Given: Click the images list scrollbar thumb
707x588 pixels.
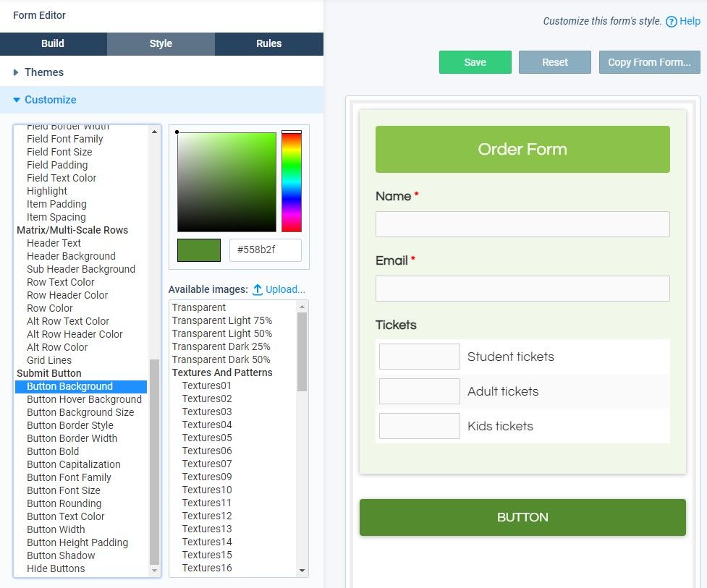Looking at the screenshot, I should click(x=302, y=351).
